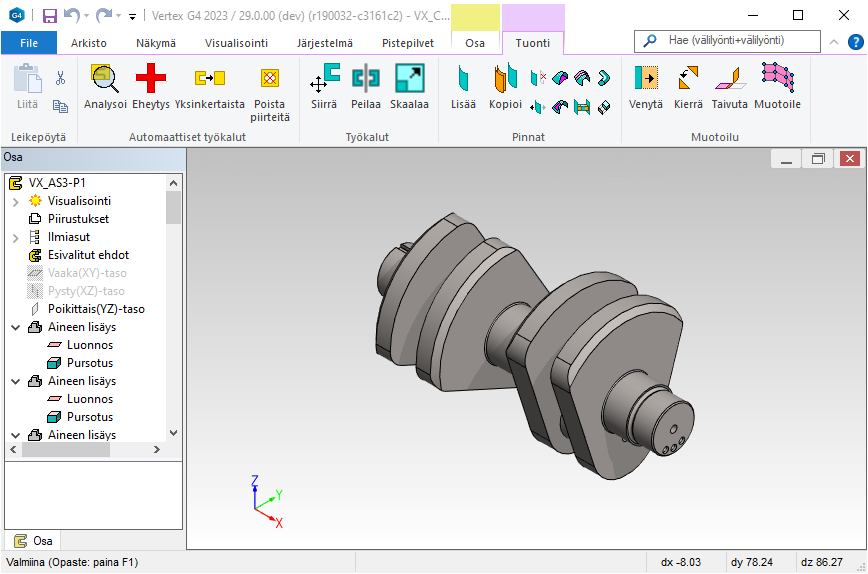Activate the Siirrä move tool
Viewport: 868px width, 574px height.
pyautogui.click(x=324, y=86)
